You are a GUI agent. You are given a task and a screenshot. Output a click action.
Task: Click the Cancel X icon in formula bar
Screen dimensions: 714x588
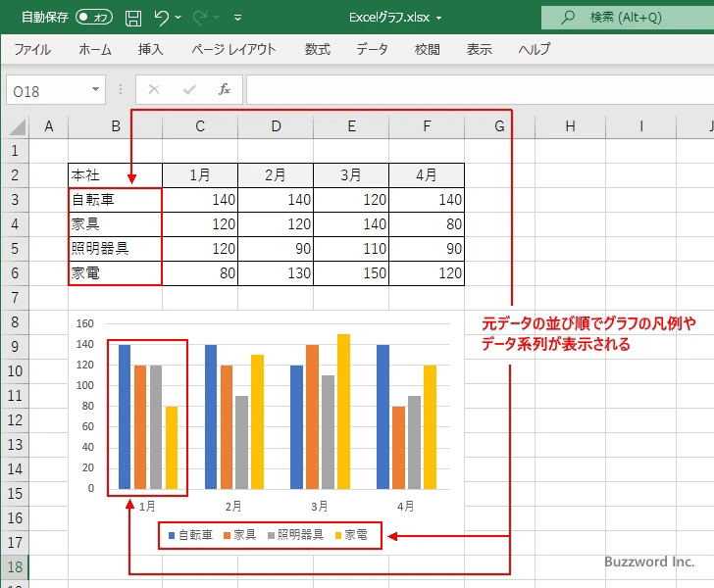(x=154, y=90)
